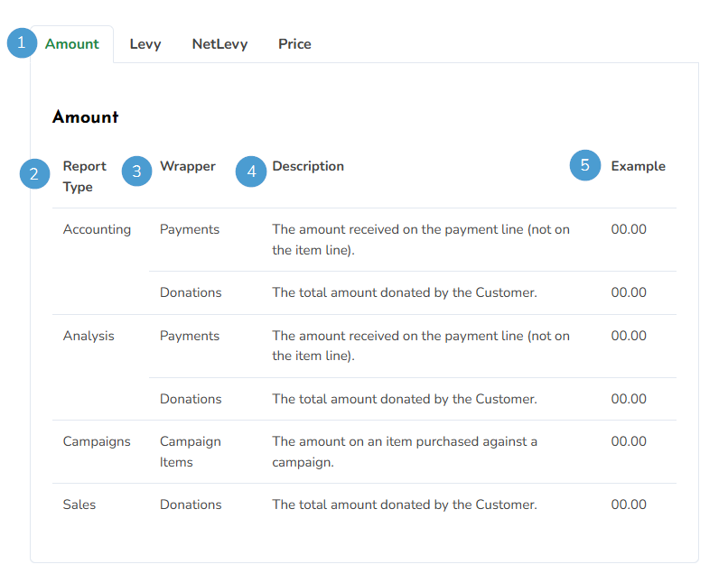The image size is (728, 583).
Task: Click the 00.00 example in Sales row
Action: [x=629, y=504]
